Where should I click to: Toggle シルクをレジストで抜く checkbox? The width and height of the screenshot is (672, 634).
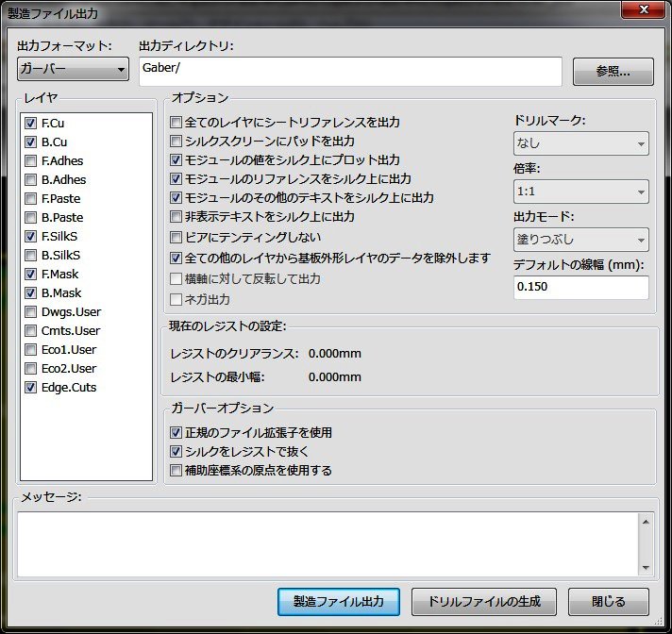pyautogui.click(x=176, y=452)
